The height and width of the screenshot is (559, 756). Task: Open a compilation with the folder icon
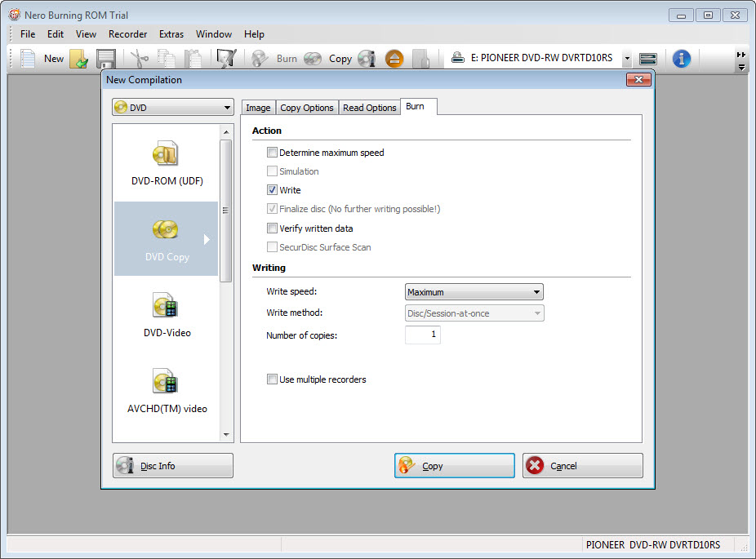point(79,59)
